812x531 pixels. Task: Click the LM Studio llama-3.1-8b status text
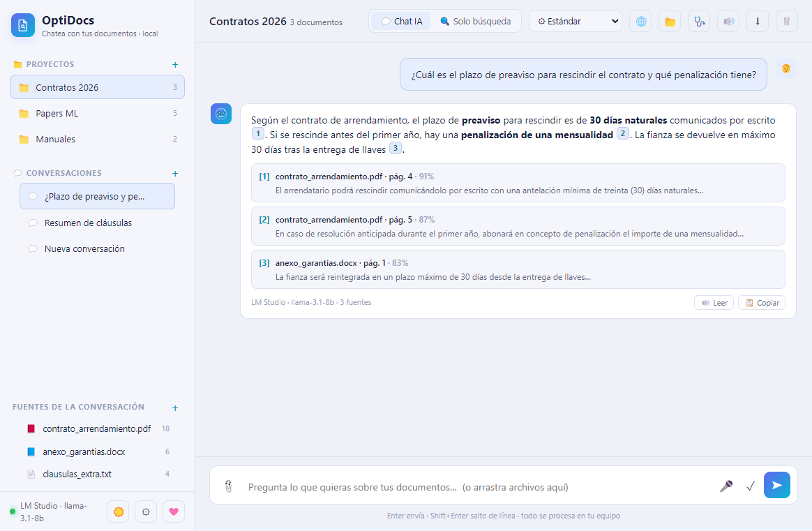[x=54, y=512]
